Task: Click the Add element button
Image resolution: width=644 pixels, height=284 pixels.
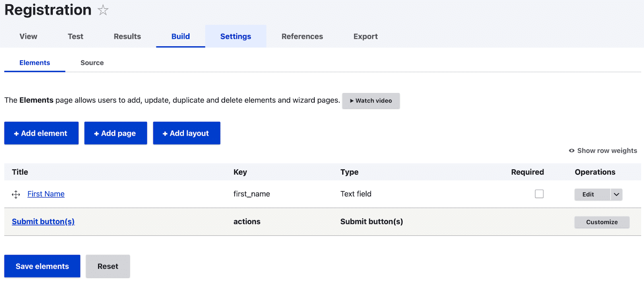Action: 41,133
